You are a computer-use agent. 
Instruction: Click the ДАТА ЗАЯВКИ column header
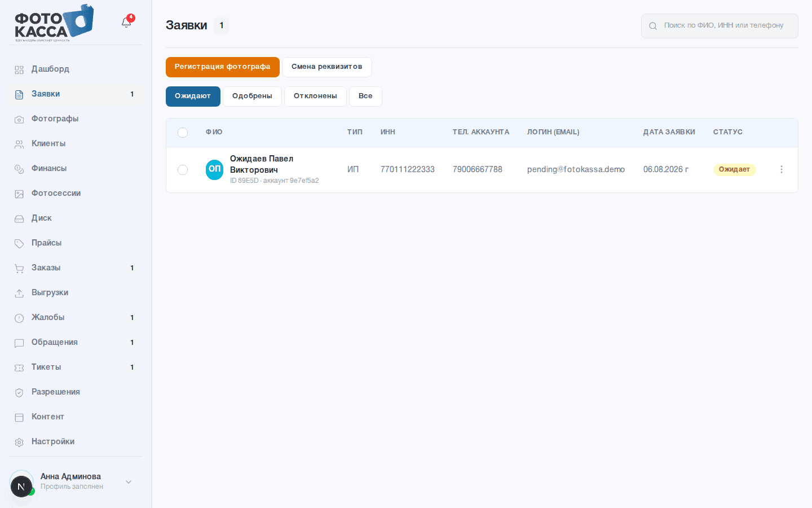[x=669, y=132]
